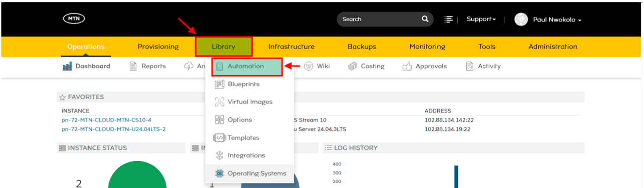Viewport: 644px width, 188px height.
Task: Open the Backups tab
Action: [362, 47]
